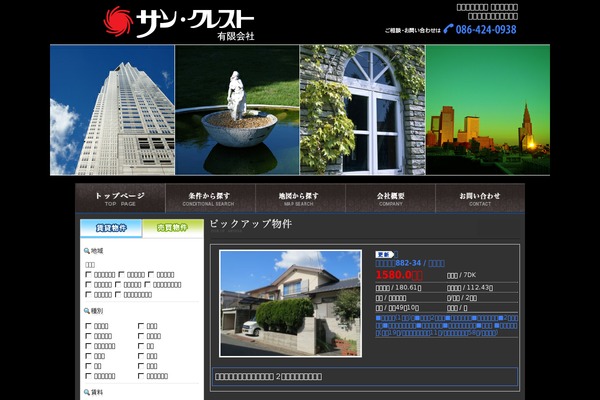This screenshot has height=400, width=600.
Task: Tick the third checkbox in 地域 first row
Action: (x=151, y=274)
